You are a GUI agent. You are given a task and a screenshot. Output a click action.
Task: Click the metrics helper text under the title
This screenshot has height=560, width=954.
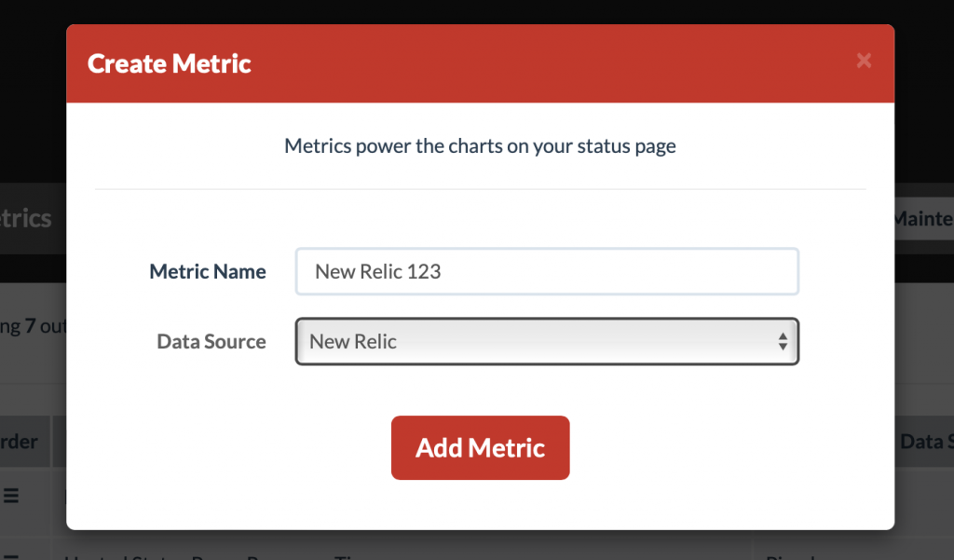(480, 145)
